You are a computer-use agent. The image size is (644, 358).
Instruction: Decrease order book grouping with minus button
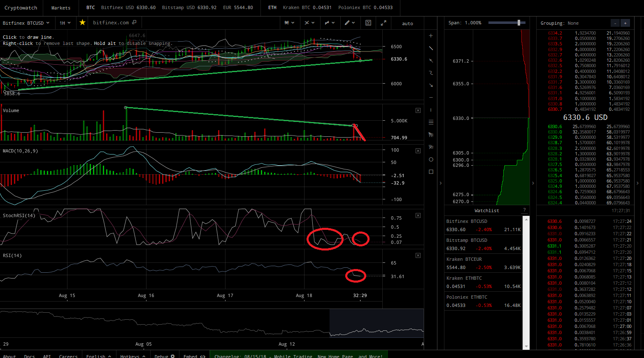[615, 23]
